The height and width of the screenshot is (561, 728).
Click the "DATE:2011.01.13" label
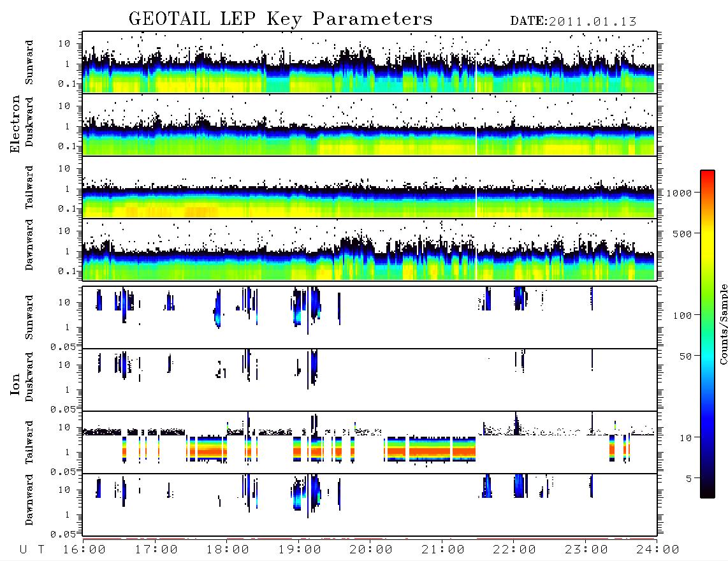(573, 22)
